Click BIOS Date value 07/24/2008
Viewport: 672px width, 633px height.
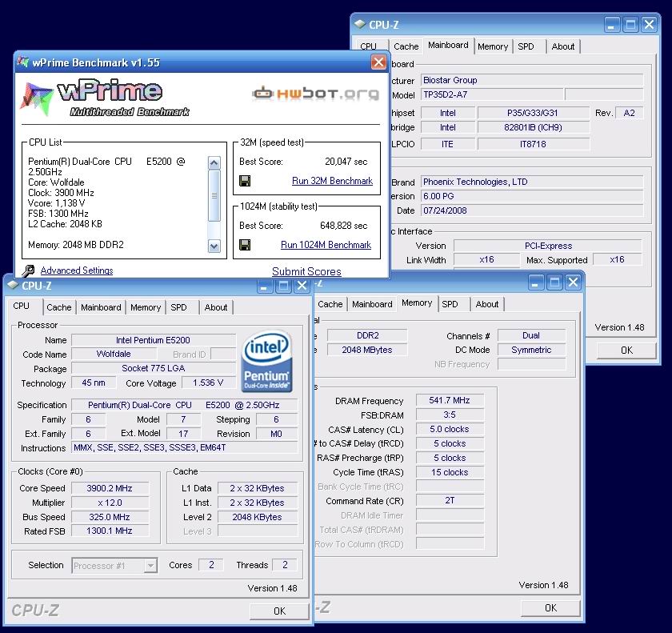[532, 210]
